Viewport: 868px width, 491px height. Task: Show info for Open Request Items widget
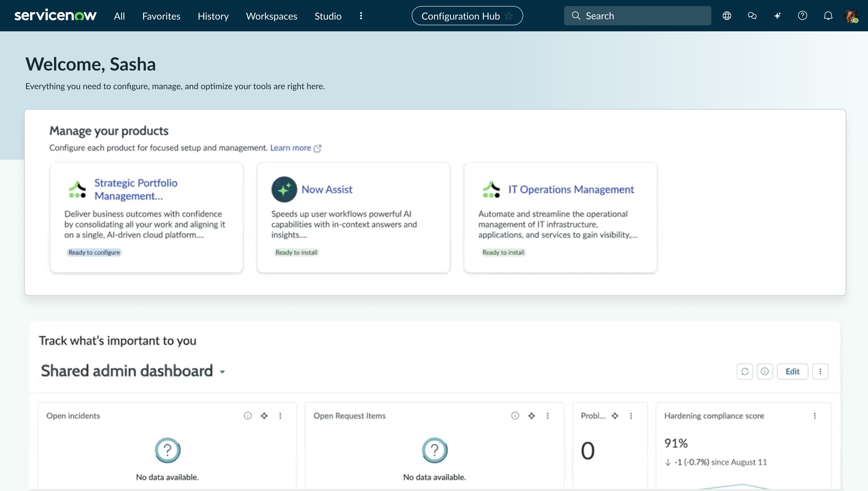515,415
